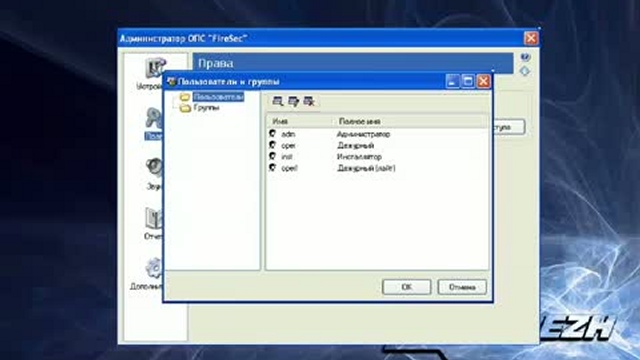Select the Пользователи folder in tree
The image size is (640, 360).
coord(218,97)
